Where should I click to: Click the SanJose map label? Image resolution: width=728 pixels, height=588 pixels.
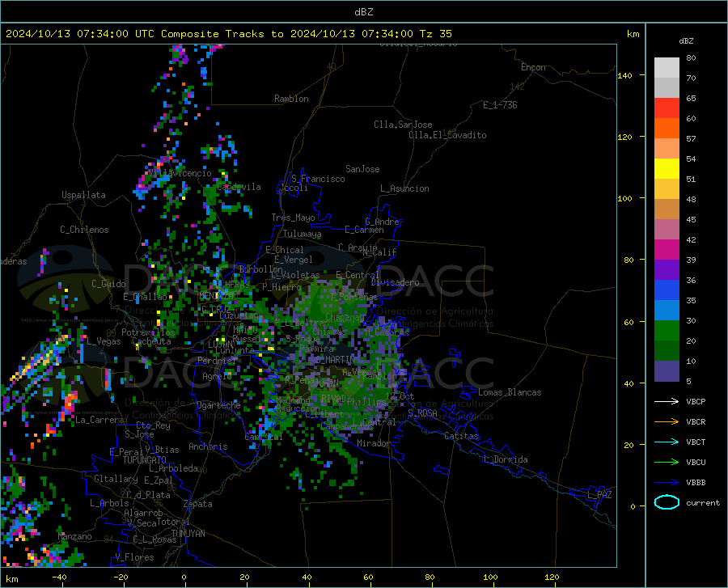pos(362,169)
